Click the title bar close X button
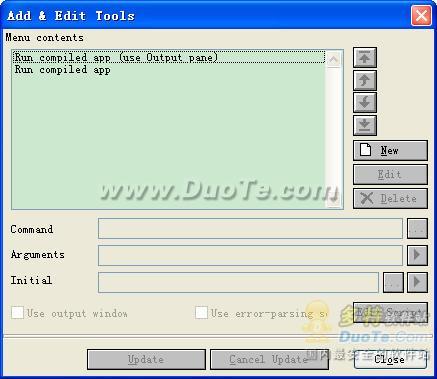The image size is (437, 379). click(421, 16)
